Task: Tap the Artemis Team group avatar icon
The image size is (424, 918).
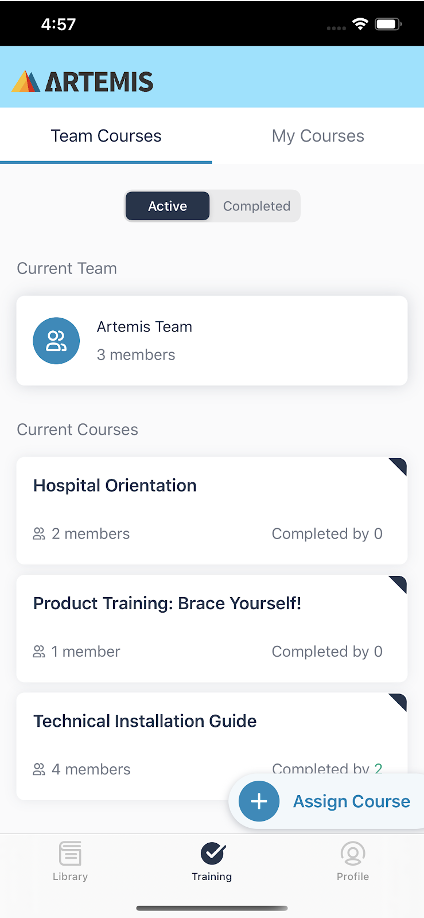Action: pyautogui.click(x=56, y=341)
